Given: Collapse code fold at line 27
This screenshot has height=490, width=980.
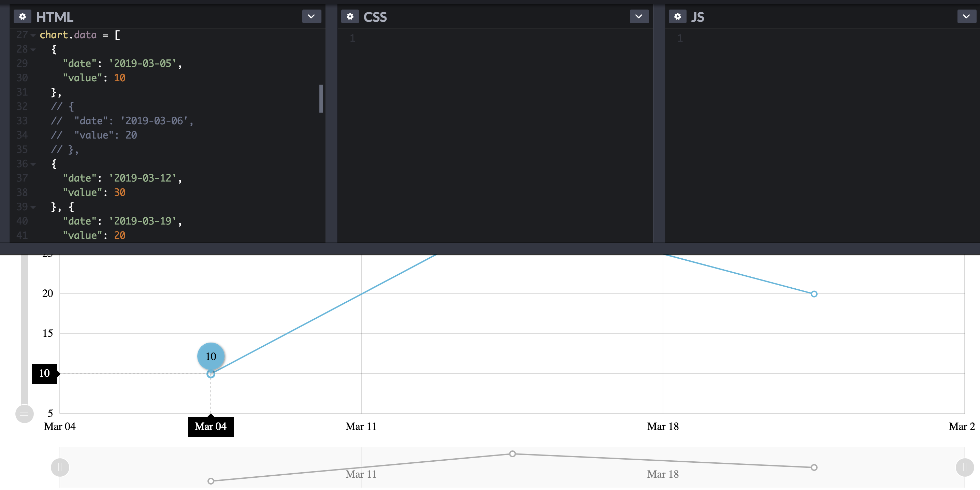Looking at the screenshot, I should point(33,35).
